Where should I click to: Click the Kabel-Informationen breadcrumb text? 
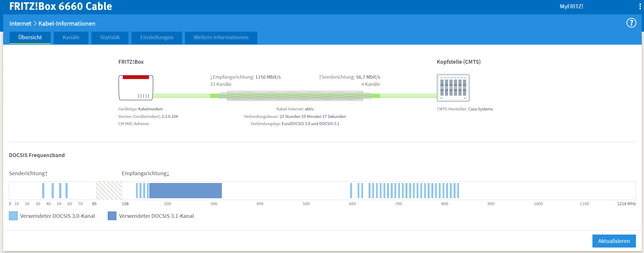(67, 24)
